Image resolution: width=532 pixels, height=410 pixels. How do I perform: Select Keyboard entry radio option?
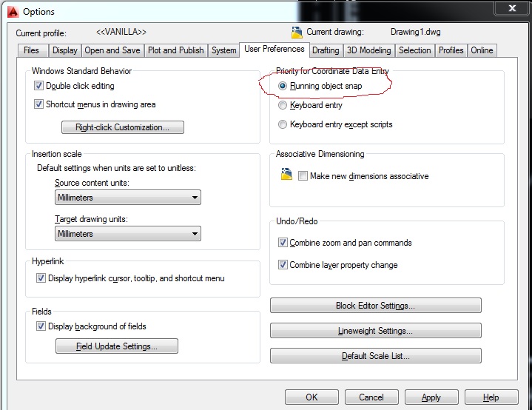click(283, 105)
